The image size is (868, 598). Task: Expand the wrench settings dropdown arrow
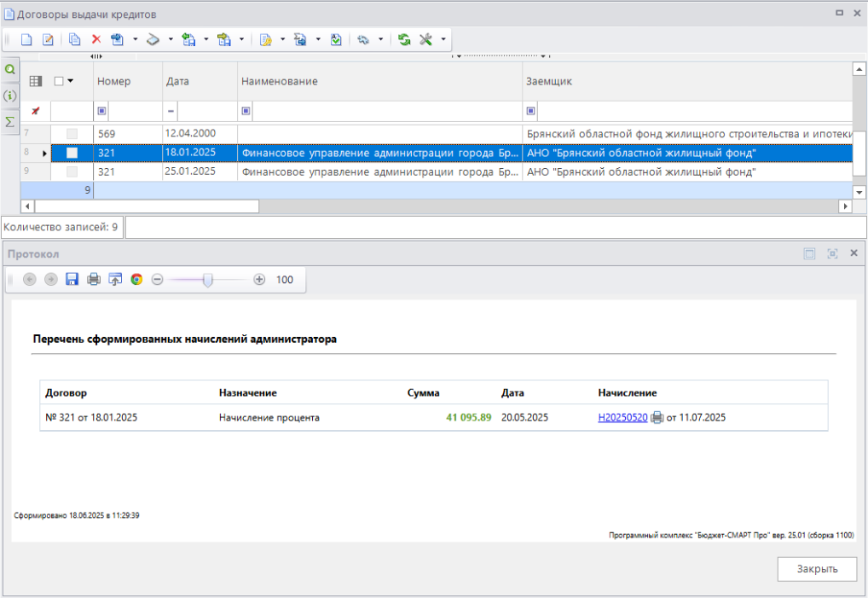coord(443,39)
